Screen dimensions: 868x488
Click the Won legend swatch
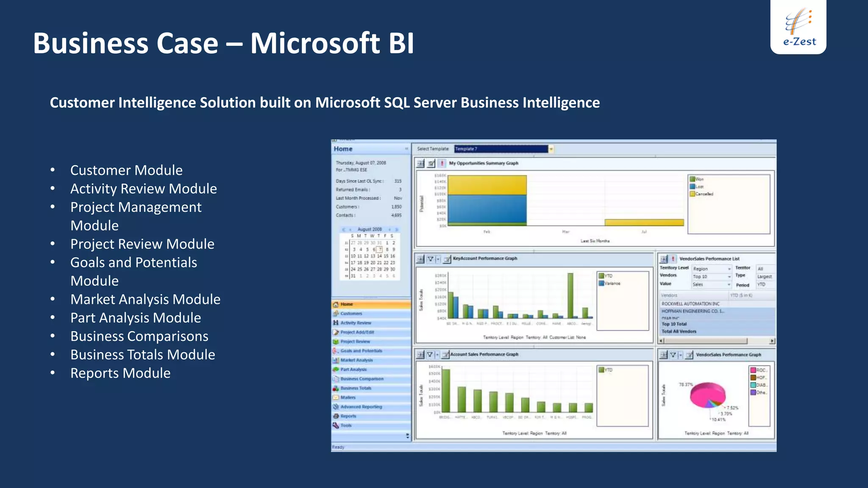click(x=692, y=179)
